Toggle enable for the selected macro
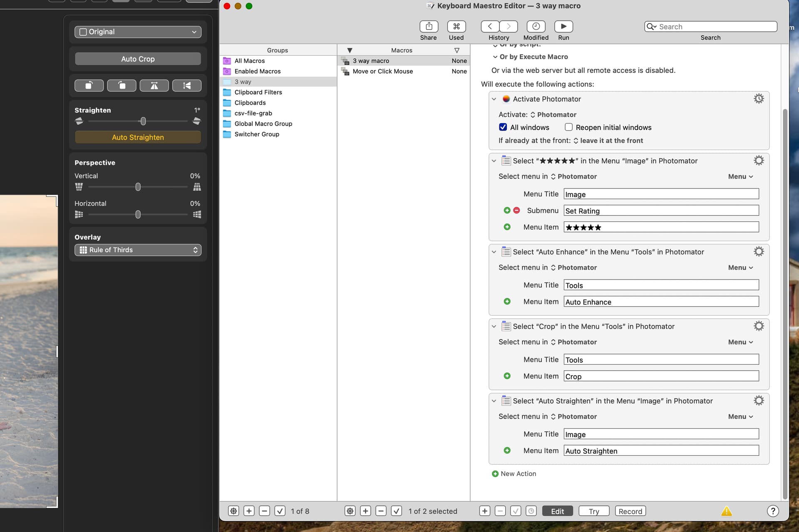Viewport: 799px width, 532px height. tap(396, 511)
